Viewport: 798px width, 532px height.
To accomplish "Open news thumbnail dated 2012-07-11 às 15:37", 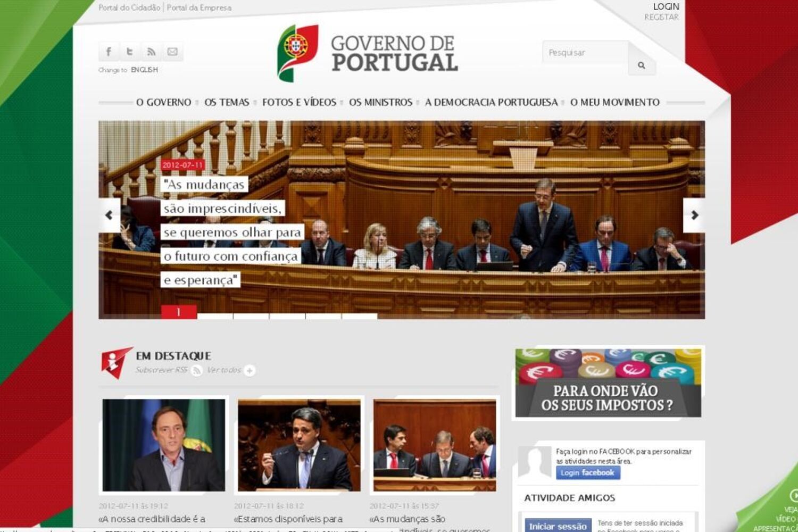I will (x=435, y=445).
